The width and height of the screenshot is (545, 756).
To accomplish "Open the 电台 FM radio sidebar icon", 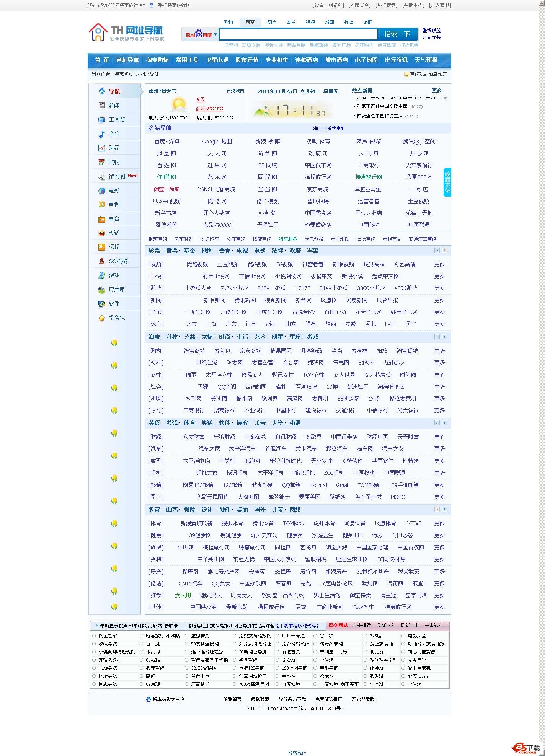I will tap(101, 219).
